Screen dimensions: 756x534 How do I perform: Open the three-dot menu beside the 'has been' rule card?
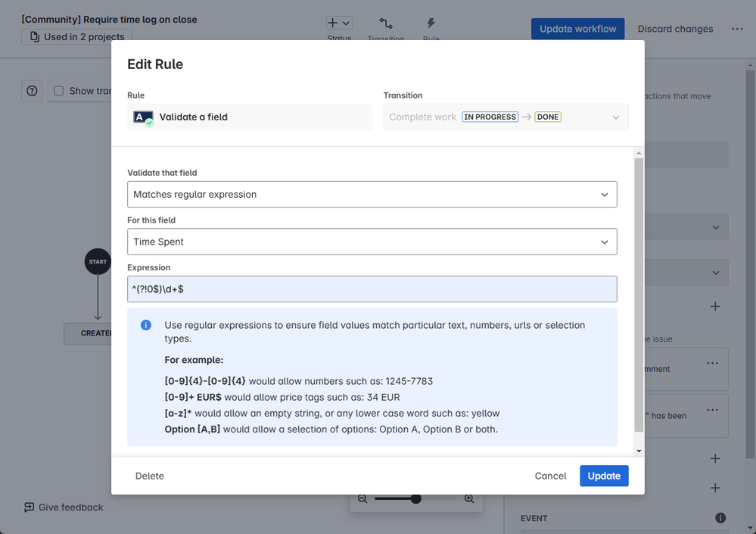coord(713,410)
